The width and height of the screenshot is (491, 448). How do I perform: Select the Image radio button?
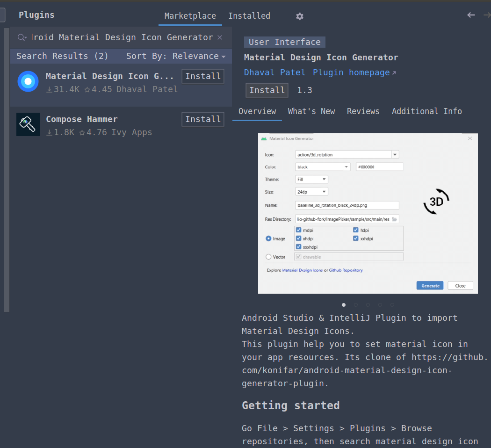268,238
